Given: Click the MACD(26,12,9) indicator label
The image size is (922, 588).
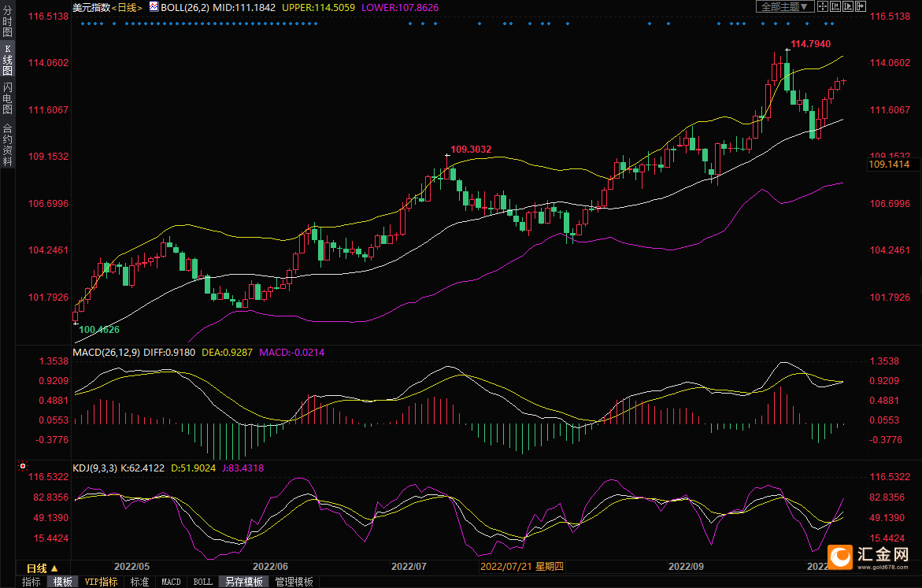Looking at the screenshot, I should 106,352.
